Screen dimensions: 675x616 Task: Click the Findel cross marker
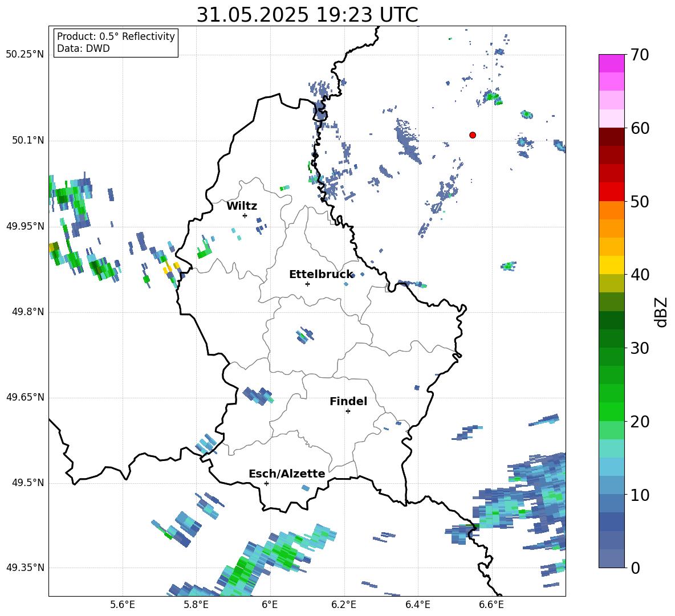(x=348, y=411)
